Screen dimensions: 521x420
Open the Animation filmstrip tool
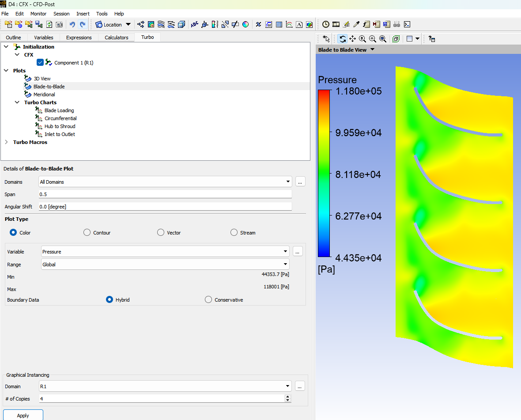click(336, 25)
